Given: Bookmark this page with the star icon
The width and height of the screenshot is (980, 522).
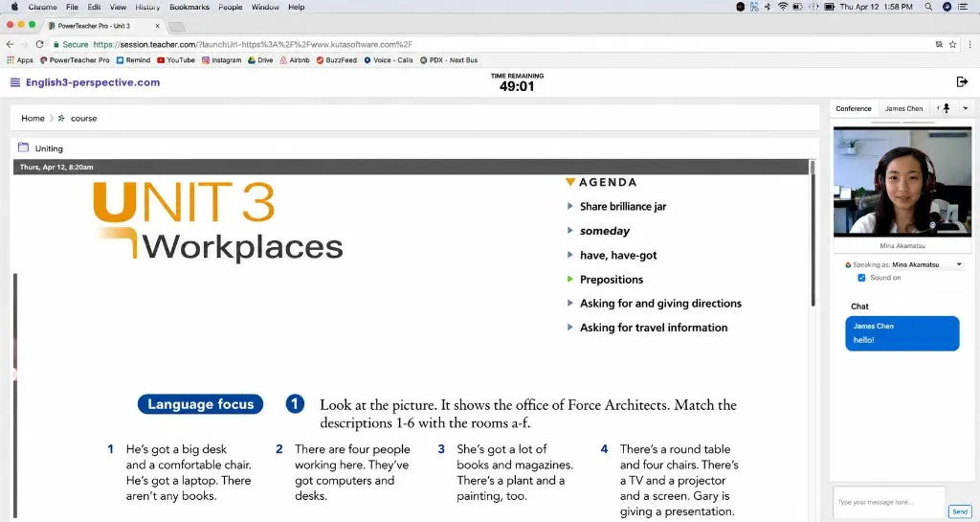Looking at the screenshot, I should 952,44.
